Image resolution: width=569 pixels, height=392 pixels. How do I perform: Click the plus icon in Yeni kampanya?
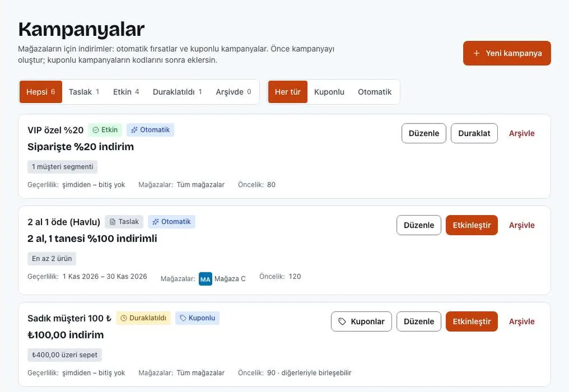[x=476, y=53]
